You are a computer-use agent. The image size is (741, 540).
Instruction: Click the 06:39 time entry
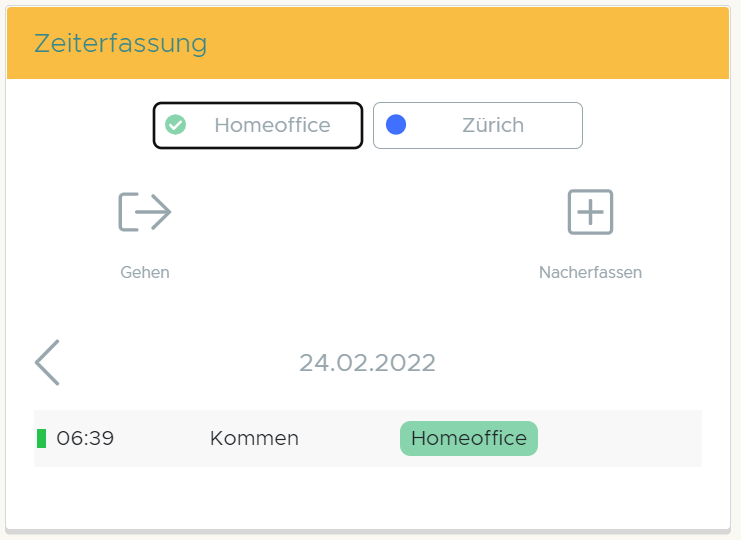coord(85,438)
